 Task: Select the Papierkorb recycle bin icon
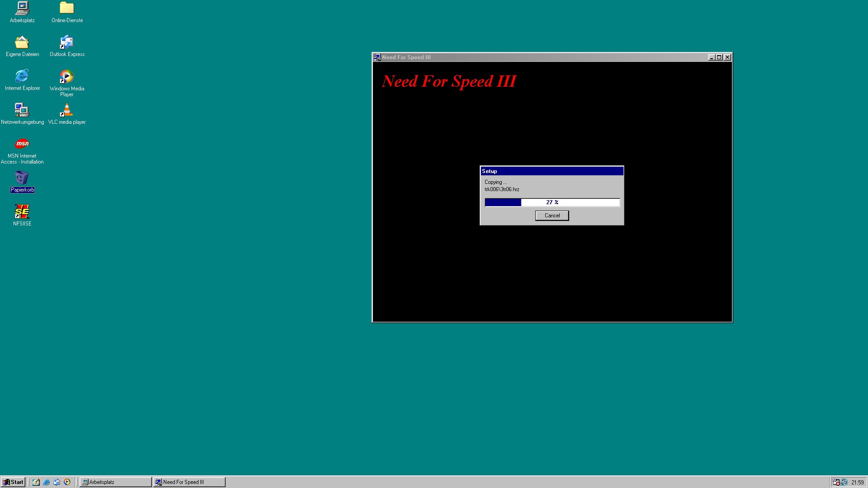coord(22,178)
